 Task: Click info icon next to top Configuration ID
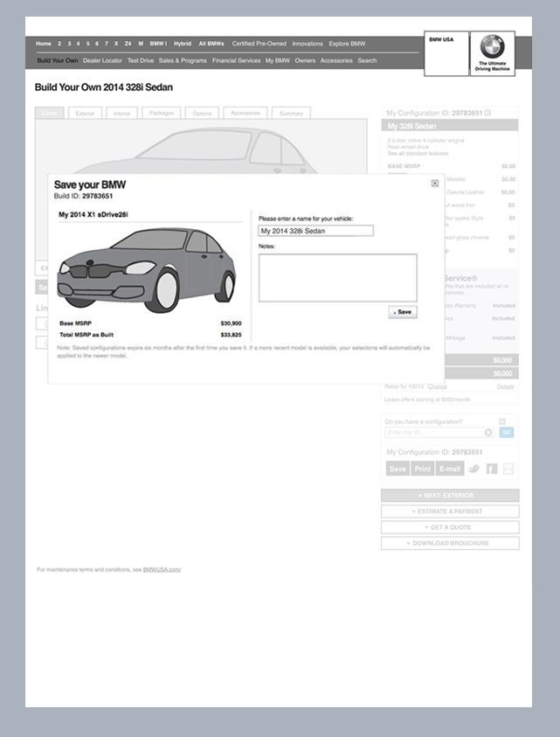[x=487, y=113]
